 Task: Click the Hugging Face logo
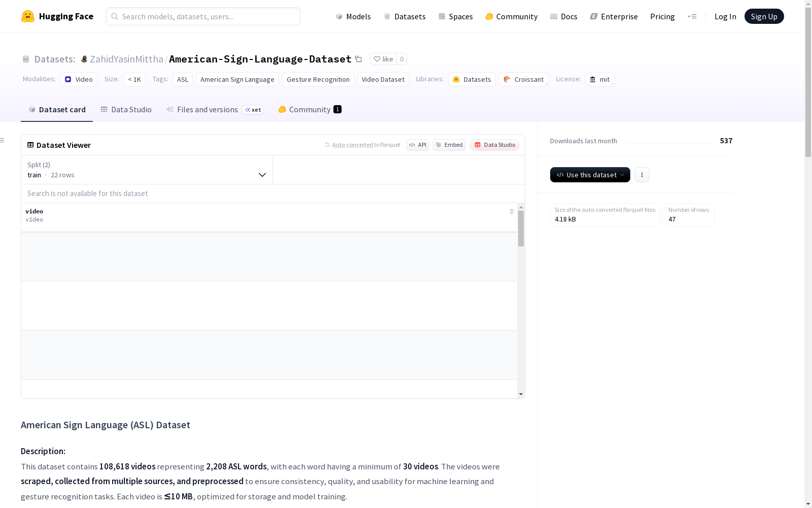click(x=57, y=16)
